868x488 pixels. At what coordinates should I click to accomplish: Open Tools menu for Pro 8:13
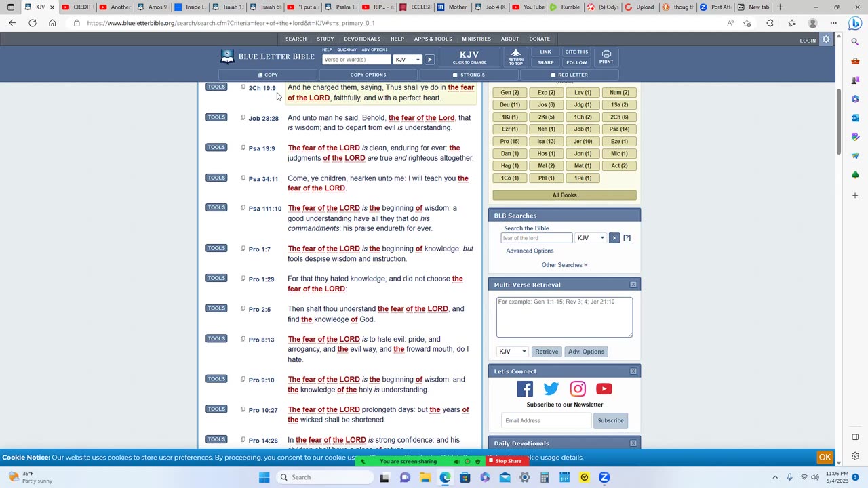pyautogui.click(x=216, y=338)
